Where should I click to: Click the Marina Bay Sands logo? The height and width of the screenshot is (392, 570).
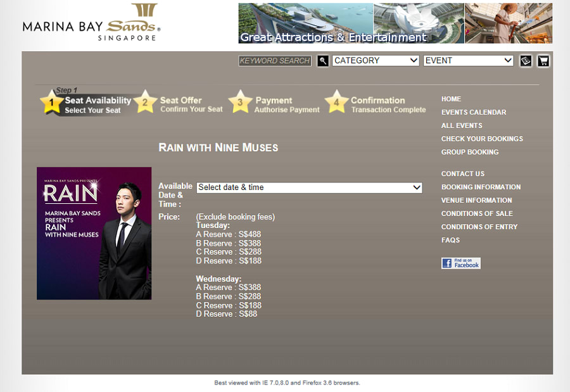tap(91, 23)
